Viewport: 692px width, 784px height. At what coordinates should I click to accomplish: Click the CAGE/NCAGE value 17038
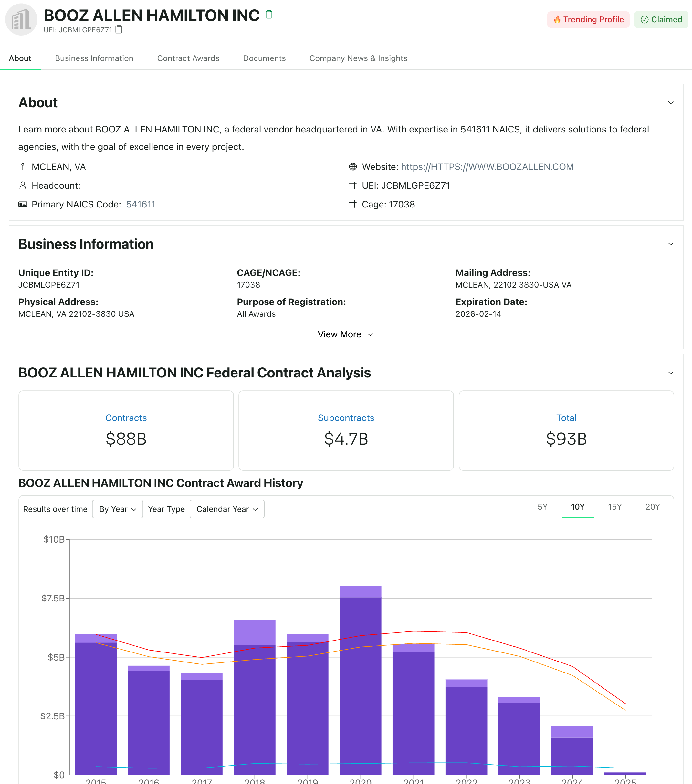click(x=248, y=285)
